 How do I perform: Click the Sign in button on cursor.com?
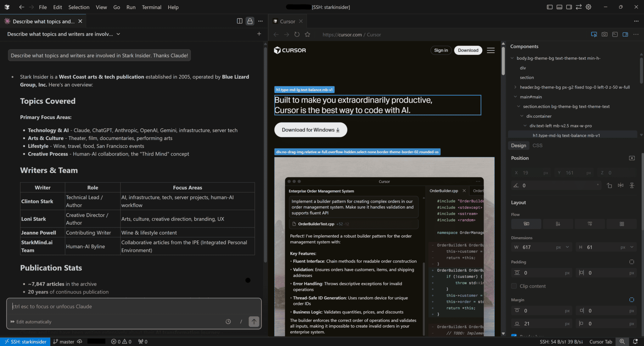(441, 50)
